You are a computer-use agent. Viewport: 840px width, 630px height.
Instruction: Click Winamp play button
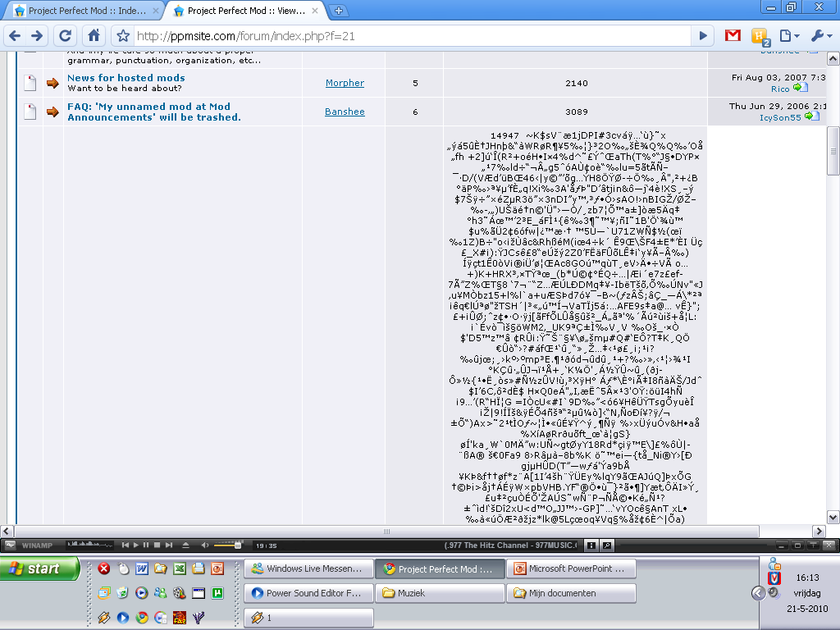click(136, 545)
